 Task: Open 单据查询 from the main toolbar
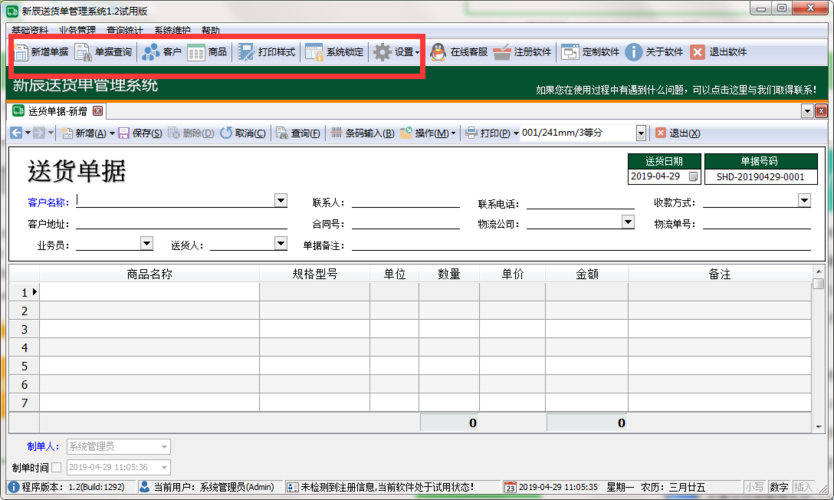point(104,52)
